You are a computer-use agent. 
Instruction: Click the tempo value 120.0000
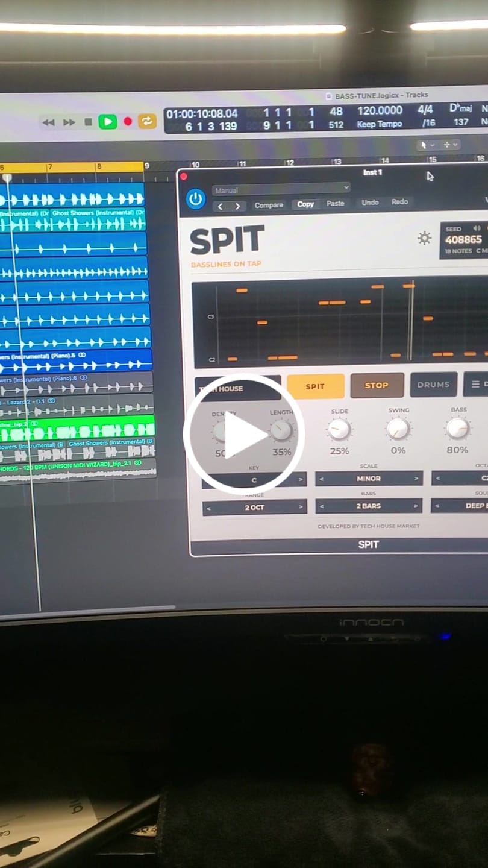point(380,111)
